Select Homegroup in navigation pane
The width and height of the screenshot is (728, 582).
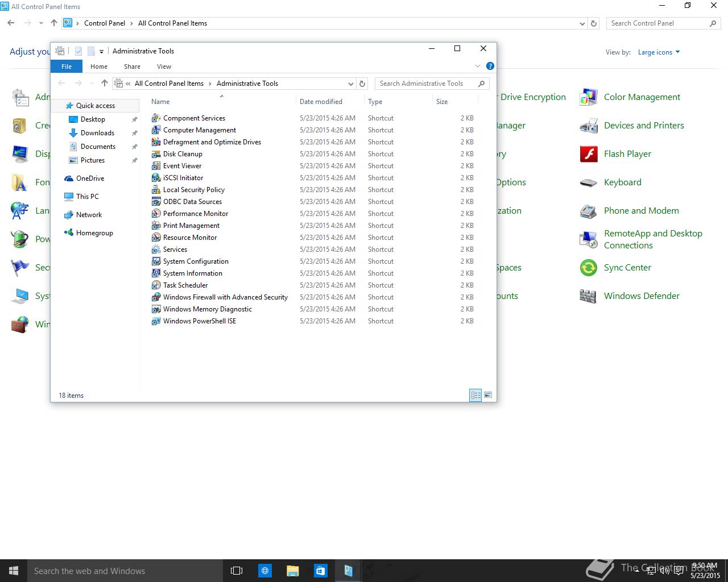coord(94,233)
